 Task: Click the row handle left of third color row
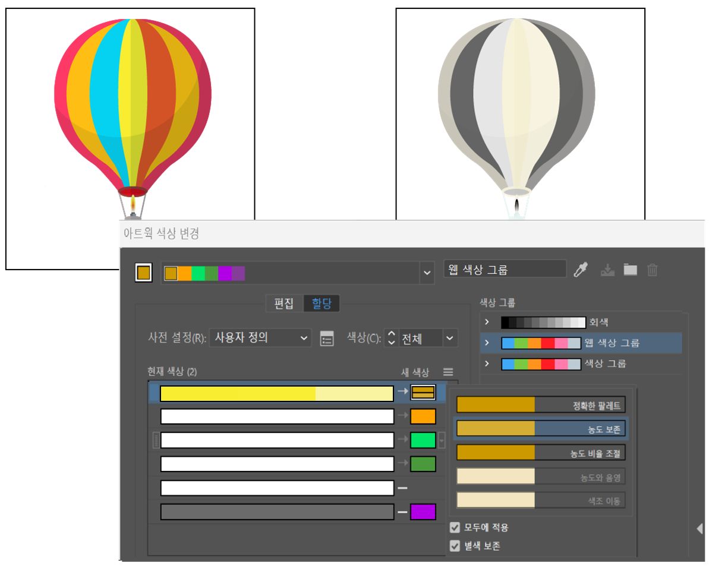[x=156, y=440]
